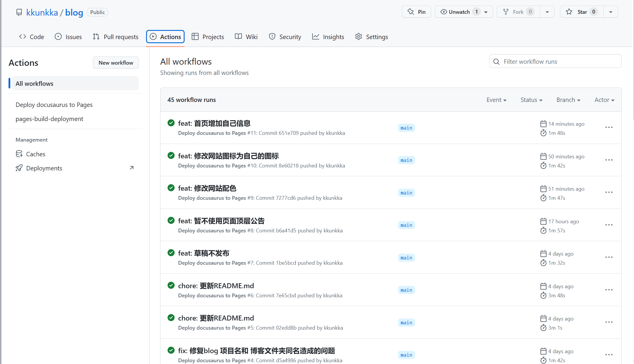Click the Star icon button
Image resolution: width=634 pixels, height=364 pixels.
[x=568, y=12]
